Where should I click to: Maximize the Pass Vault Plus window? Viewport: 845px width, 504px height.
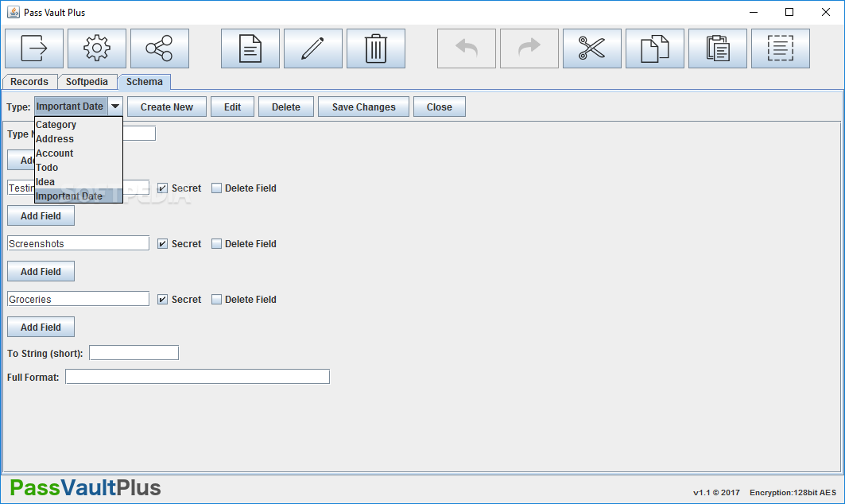click(789, 13)
